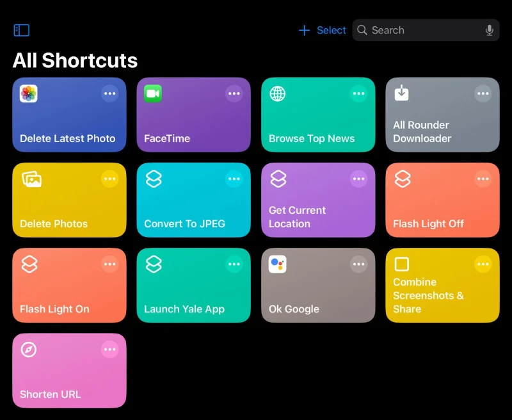Open Convert To JPEG ellipsis menu

tap(234, 179)
